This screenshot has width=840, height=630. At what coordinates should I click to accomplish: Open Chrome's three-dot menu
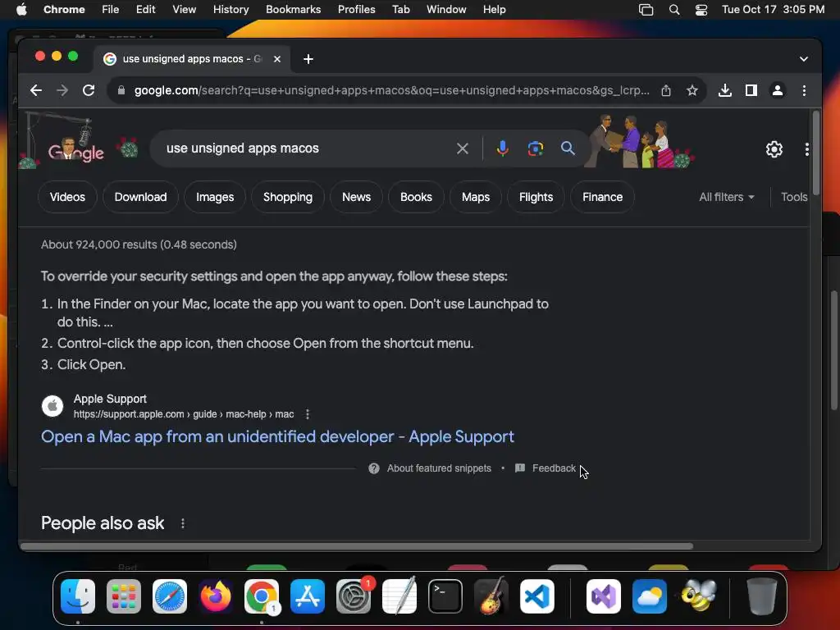click(x=804, y=90)
